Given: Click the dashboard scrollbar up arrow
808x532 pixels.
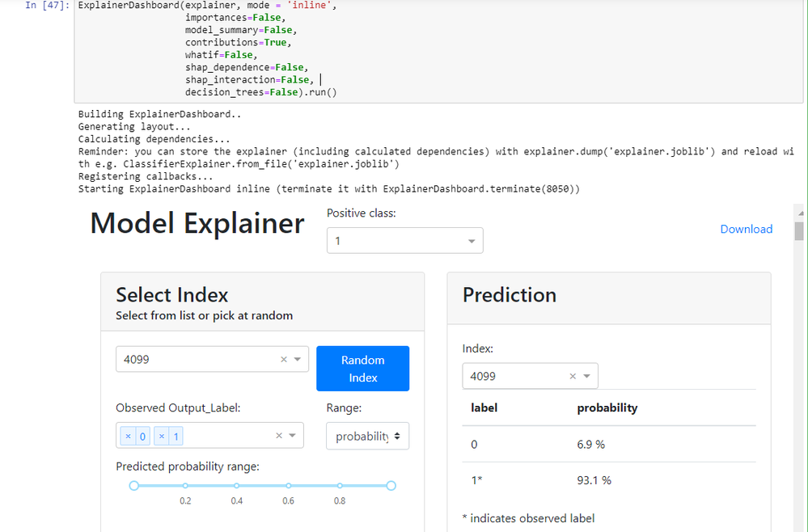Looking at the screenshot, I should coord(801,212).
